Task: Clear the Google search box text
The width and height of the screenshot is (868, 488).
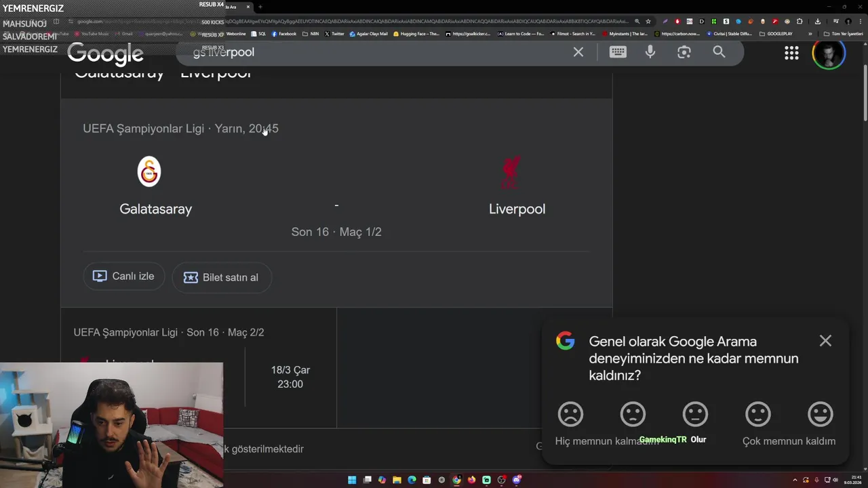Action: tap(578, 52)
